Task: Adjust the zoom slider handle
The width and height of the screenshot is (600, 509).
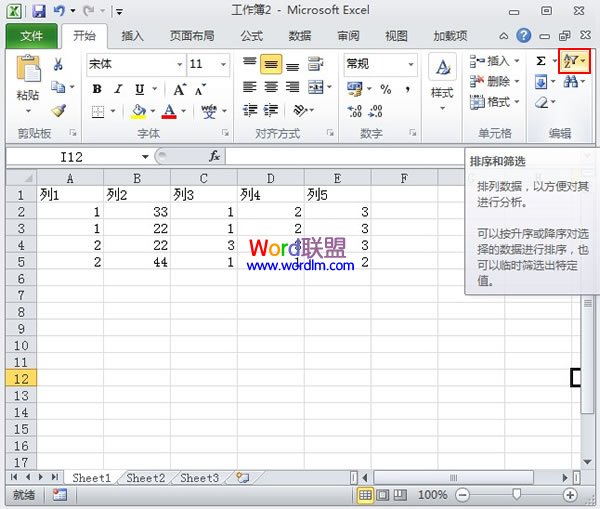Action: tap(516, 494)
